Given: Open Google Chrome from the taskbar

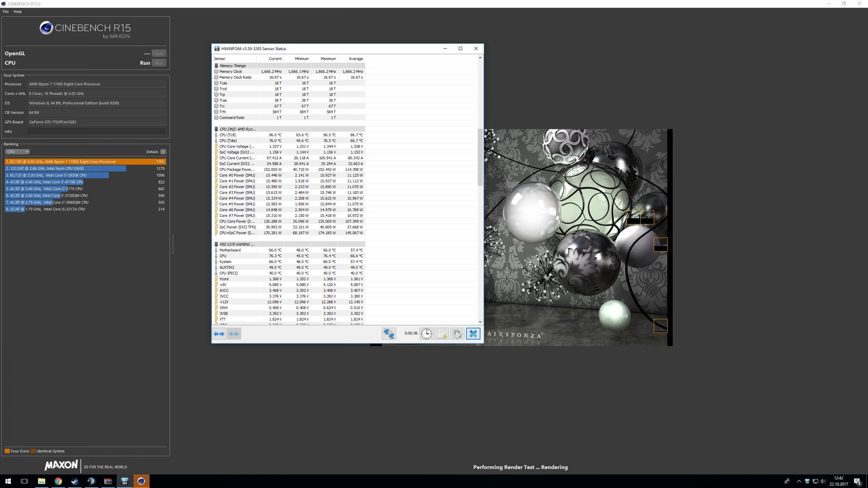Looking at the screenshot, I should pos(58,481).
